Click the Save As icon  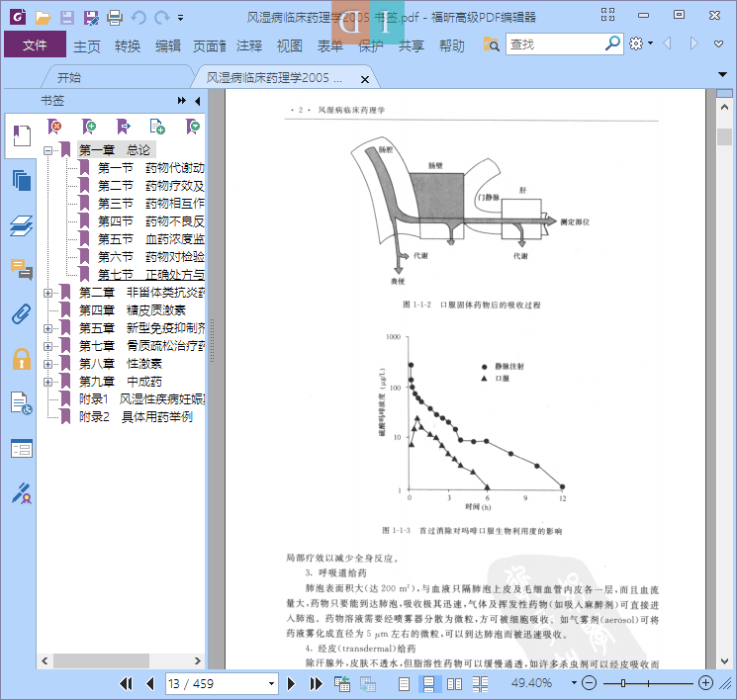[x=91, y=18]
